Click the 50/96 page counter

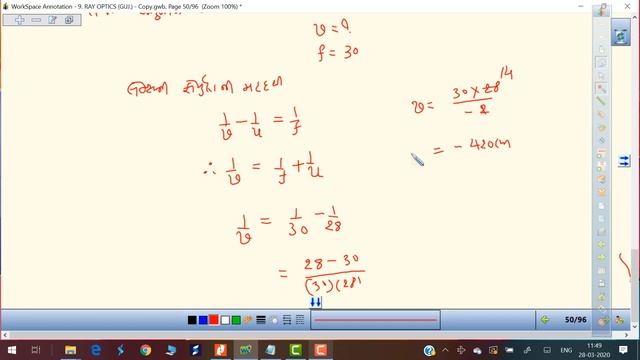click(576, 320)
